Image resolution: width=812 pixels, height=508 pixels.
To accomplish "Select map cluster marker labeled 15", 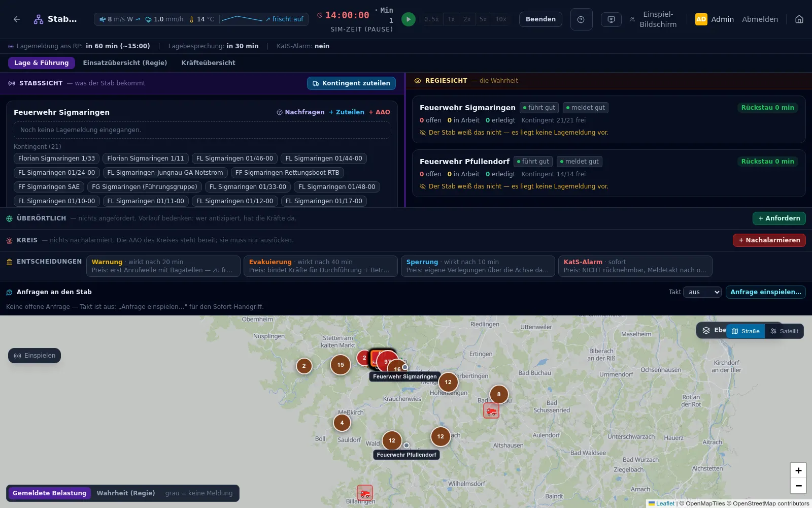I will [341, 365].
